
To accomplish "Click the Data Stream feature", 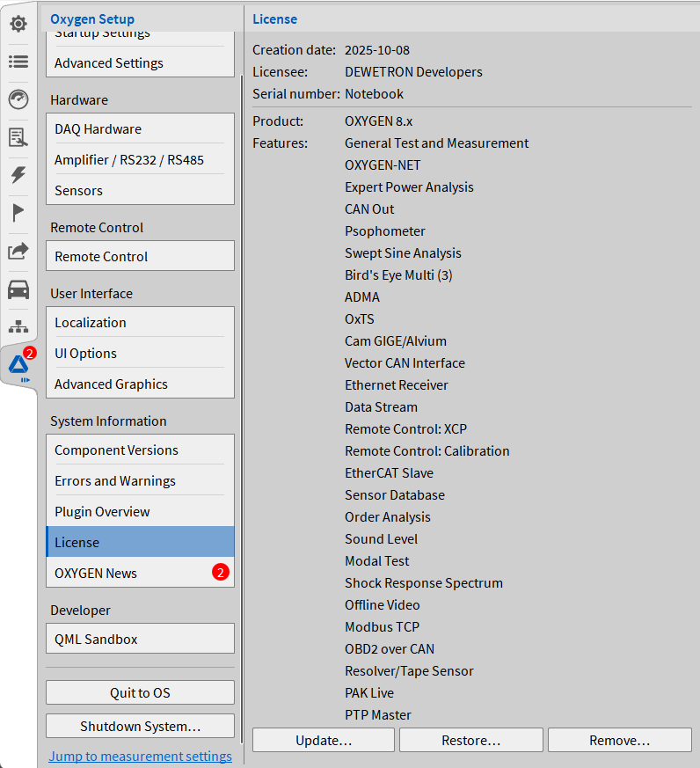I will click(381, 407).
